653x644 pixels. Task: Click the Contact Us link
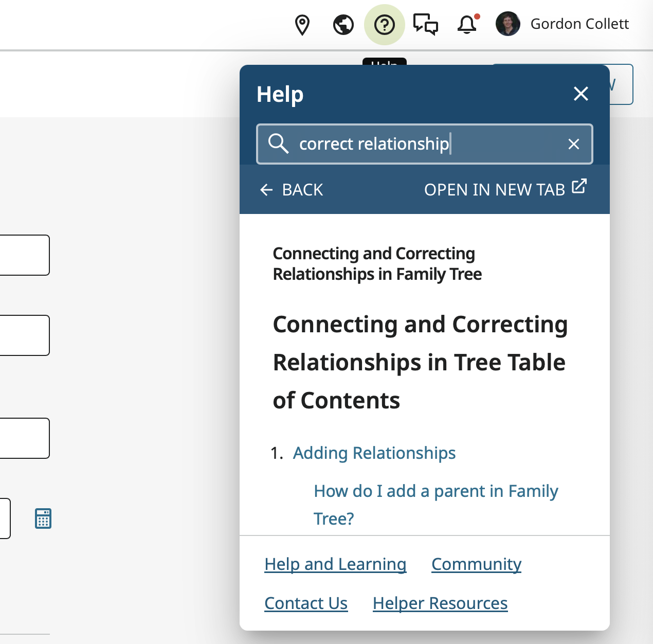(306, 603)
